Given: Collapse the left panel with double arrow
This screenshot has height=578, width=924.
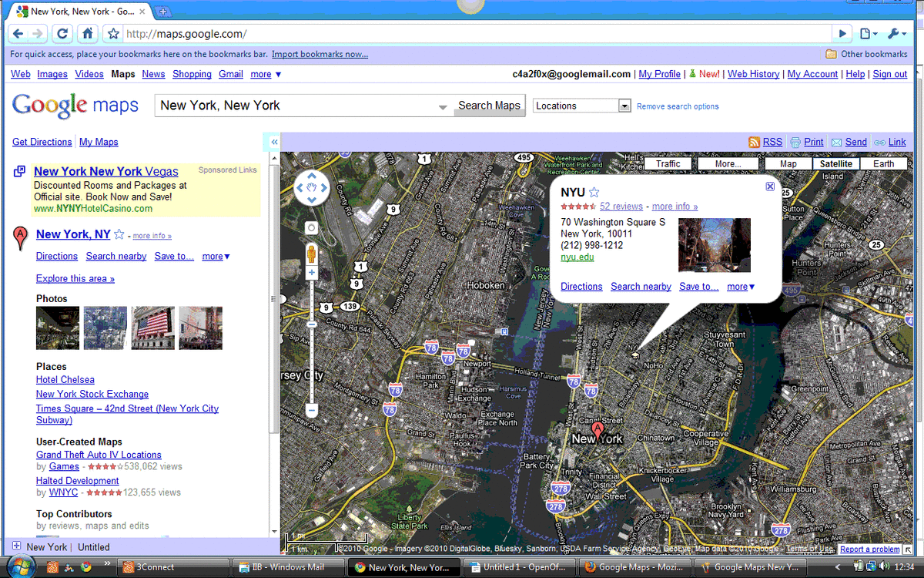Looking at the screenshot, I should (x=274, y=143).
